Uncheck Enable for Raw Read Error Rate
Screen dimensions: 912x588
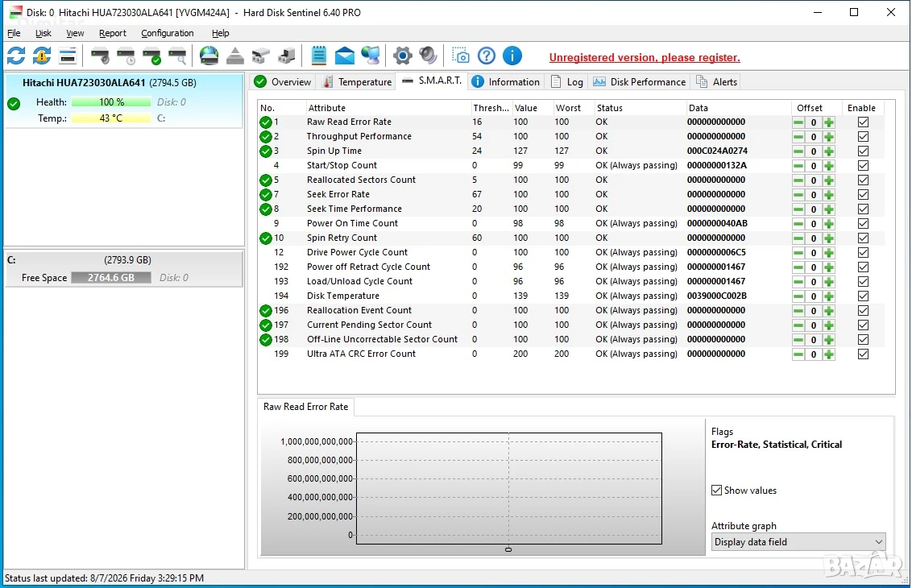pyautogui.click(x=863, y=122)
